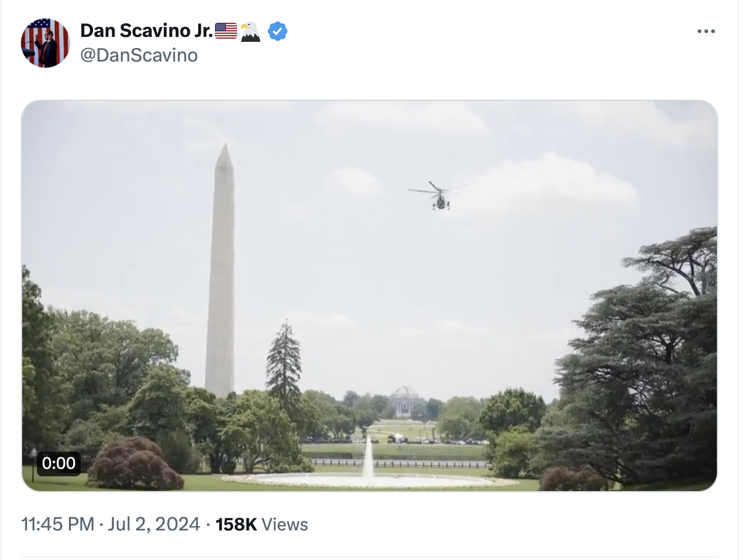Screen dimensions: 744x560
Task: Open the @DanScavino handle link
Action: pyautogui.click(x=139, y=55)
